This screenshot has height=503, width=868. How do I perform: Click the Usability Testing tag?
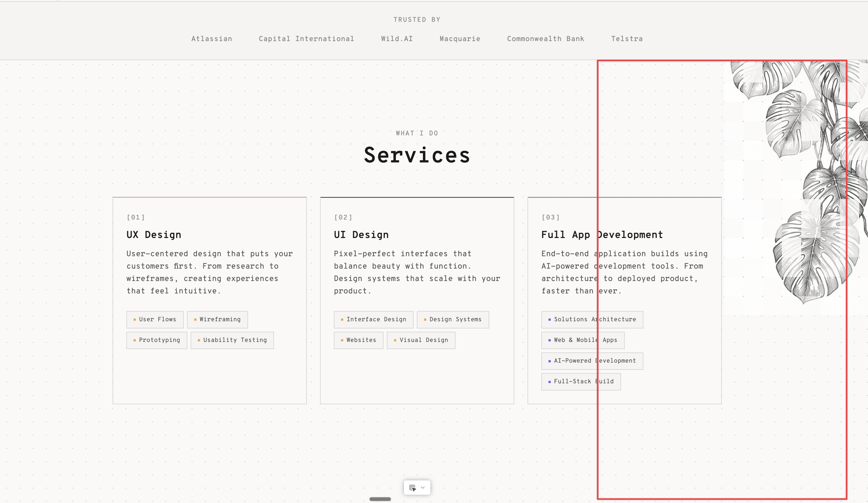click(x=232, y=340)
